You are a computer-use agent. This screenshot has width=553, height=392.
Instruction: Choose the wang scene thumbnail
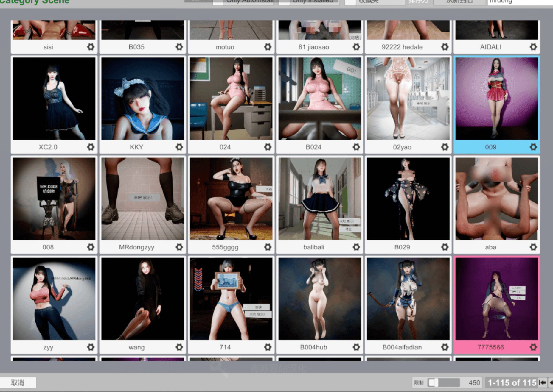pyautogui.click(x=142, y=299)
